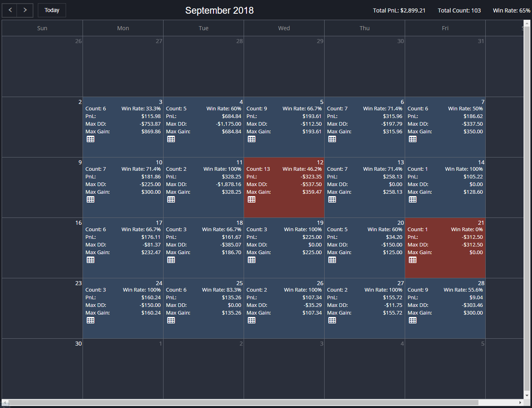Screen dimensions: 532x408
Task: Open trade table icon for September 19
Action: coord(252,260)
